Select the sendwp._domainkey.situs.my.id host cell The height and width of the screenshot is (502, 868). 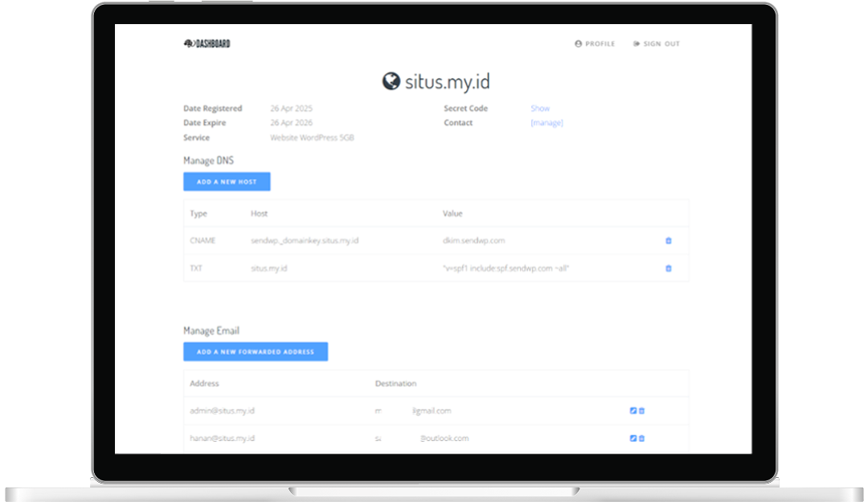[305, 240]
